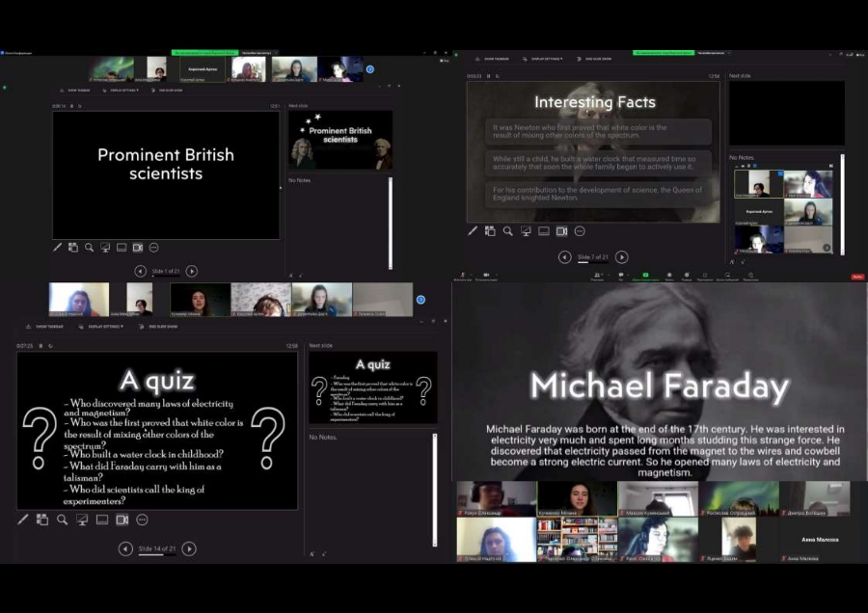Select the bookshelf video tile below Michael Faraday
The width and height of the screenshot is (868, 613).
577,540
